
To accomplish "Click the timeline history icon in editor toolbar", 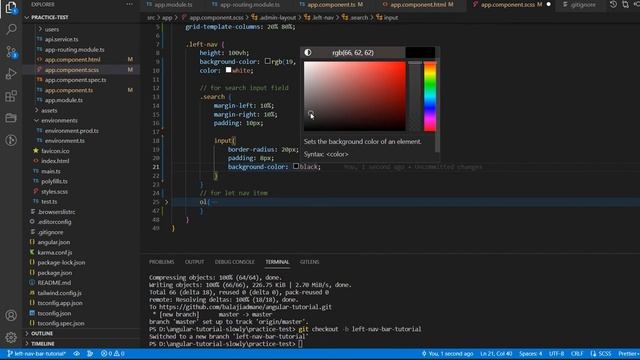I will click(x=613, y=4).
